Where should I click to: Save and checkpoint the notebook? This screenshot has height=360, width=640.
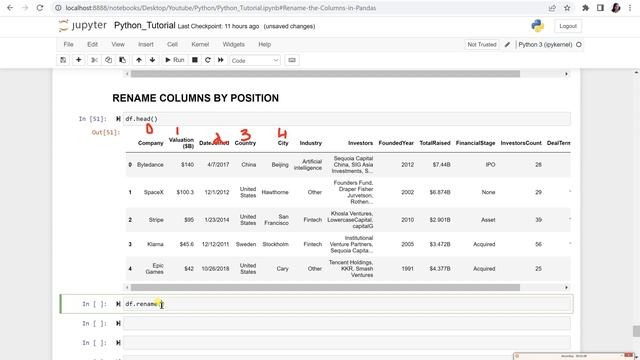(x=63, y=60)
